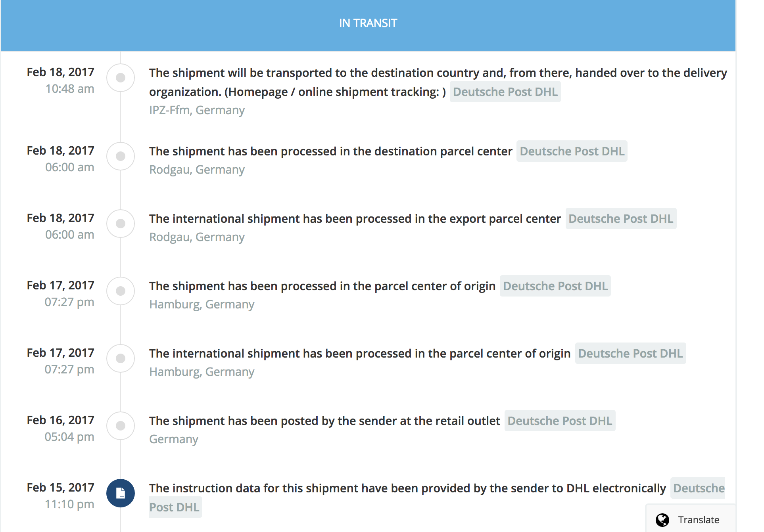Click timeline dot for international shipment origin event
Viewport: 764px width, 532px height.
[121, 358]
